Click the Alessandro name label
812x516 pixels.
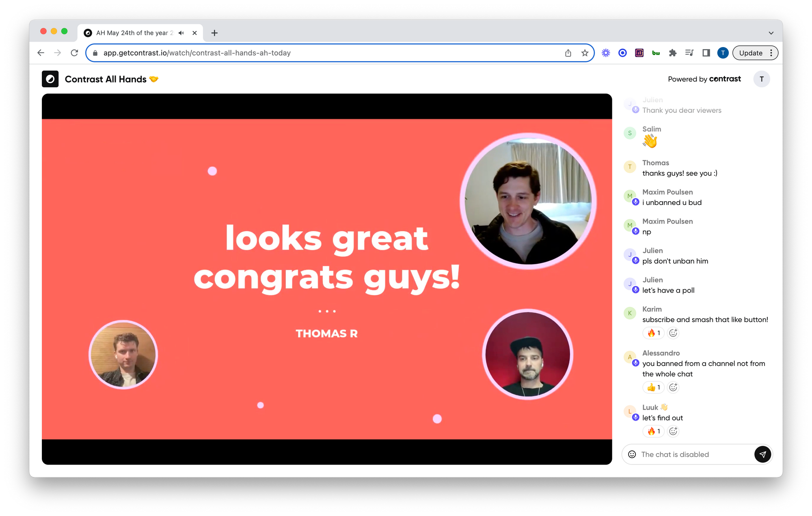[x=661, y=353]
